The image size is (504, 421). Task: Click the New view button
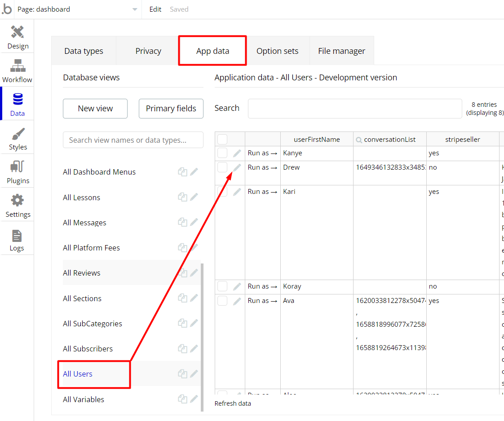tap(95, 109)
